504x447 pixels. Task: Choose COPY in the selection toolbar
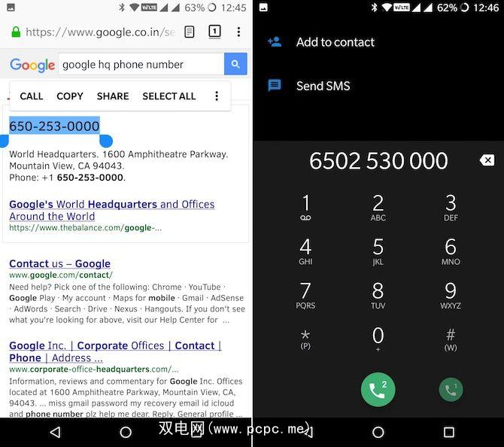70,96
